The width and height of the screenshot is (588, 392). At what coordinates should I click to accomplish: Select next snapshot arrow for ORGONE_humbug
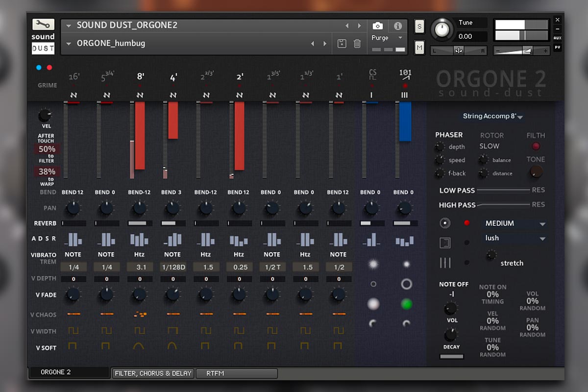(325, 44)
